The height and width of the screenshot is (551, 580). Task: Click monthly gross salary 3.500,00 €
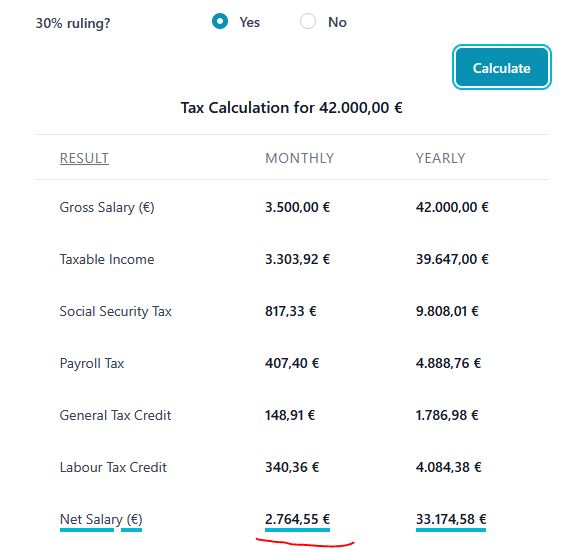(297, 207)
